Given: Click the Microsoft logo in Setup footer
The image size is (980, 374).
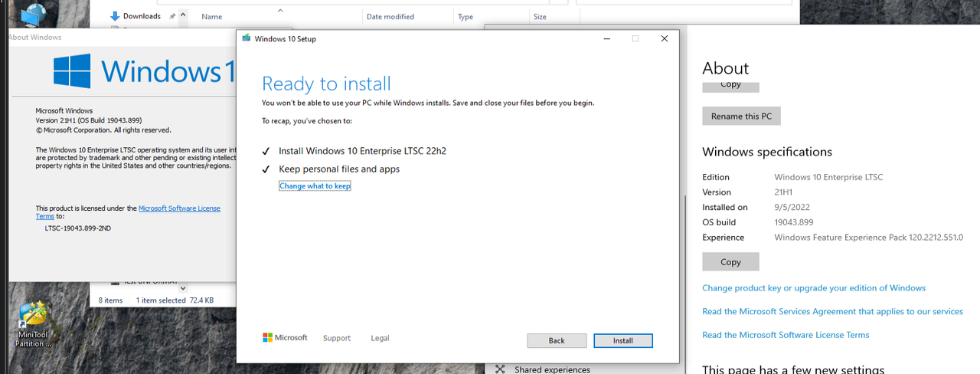Looking at the screenshot, I should 285,337.
